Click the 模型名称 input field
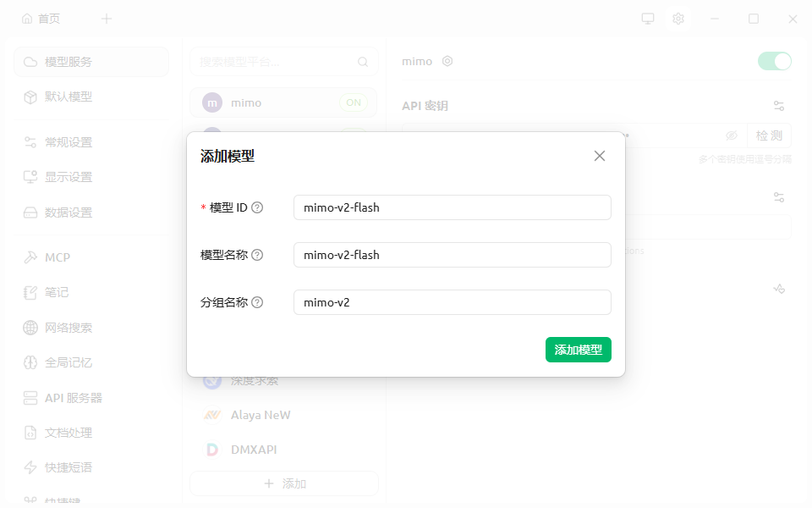This screenshot has height=508, width=812. coord(452,255)
